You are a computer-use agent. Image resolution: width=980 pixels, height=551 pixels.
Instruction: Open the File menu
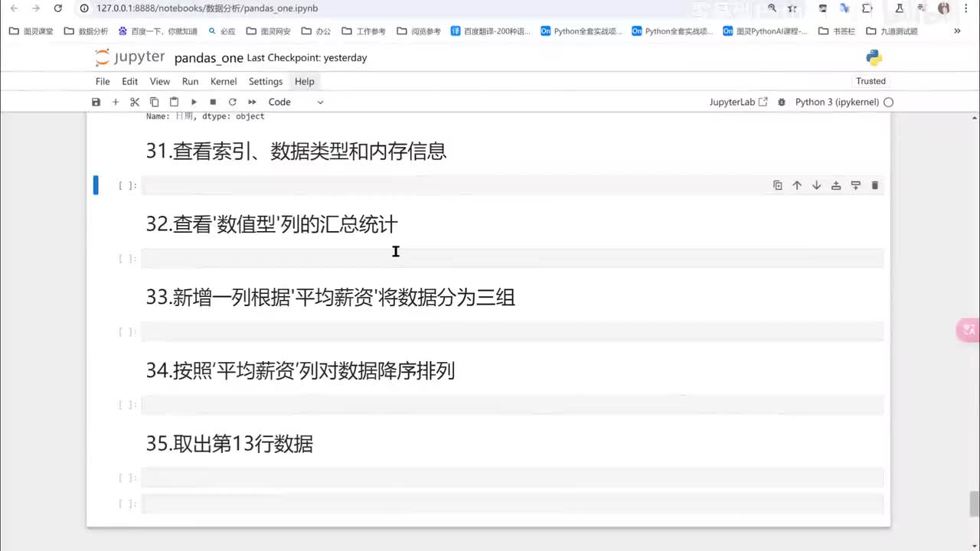103,81
